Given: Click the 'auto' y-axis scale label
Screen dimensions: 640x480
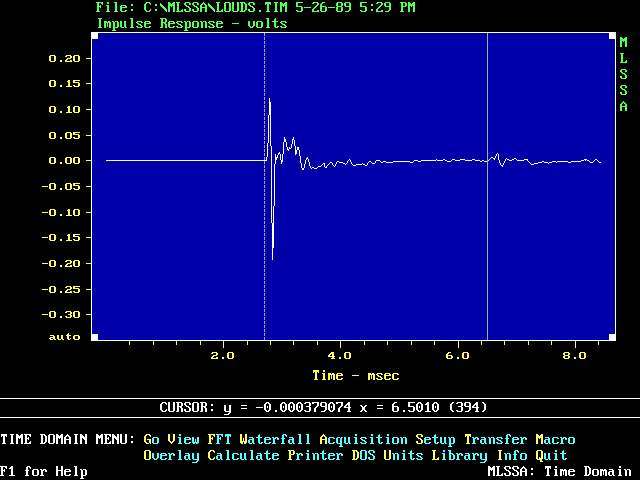Looking at the screenshot, I should tap(64, 337).
